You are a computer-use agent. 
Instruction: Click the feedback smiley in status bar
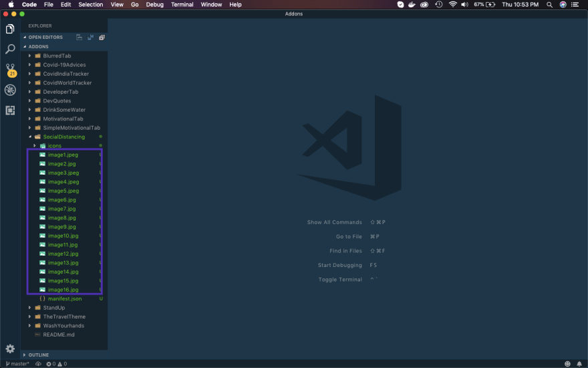point(567,363)
